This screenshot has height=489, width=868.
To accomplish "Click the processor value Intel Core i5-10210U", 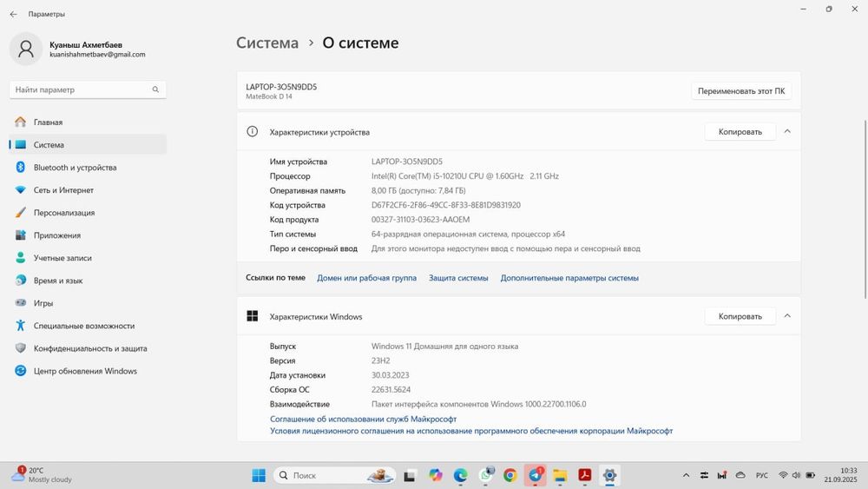I will (x=465, y=176).
